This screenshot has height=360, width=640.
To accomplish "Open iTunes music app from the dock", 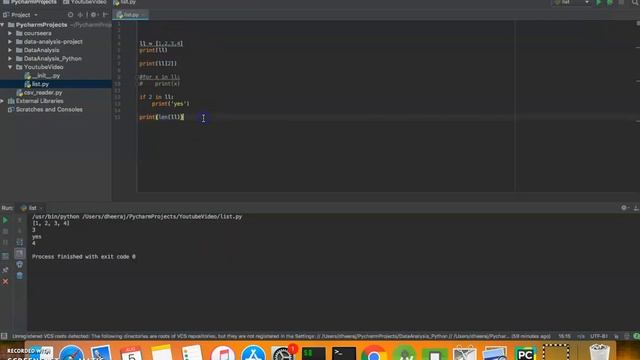I will click(x=223, y=353).
